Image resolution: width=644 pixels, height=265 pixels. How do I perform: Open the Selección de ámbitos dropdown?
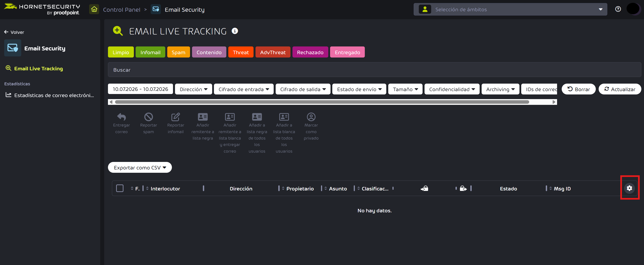[x=510, y=9]
